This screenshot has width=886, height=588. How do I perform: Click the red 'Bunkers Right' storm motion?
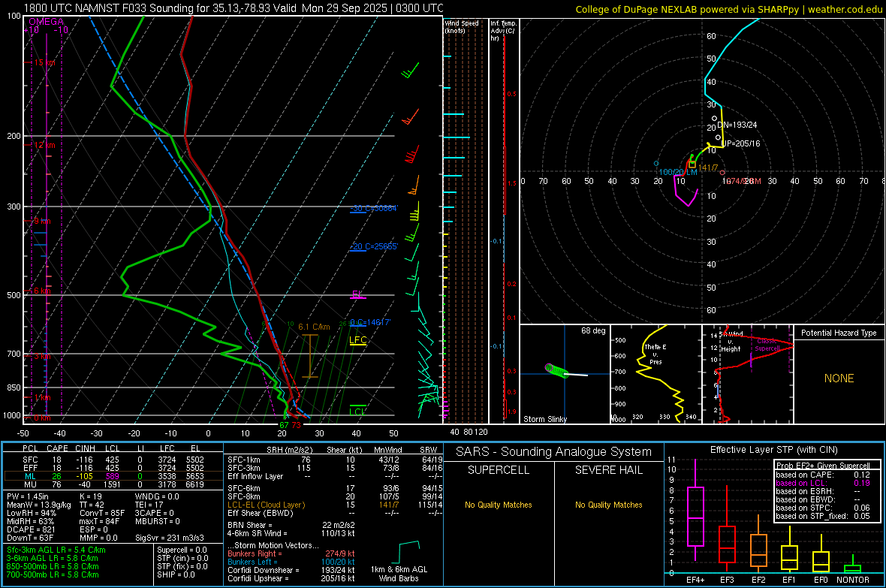(x=291, y=554)
